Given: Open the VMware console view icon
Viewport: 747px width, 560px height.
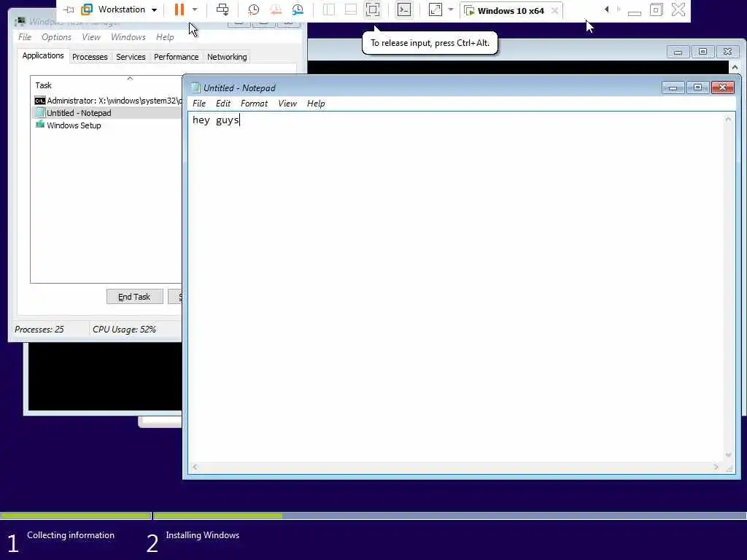Looking at the screenshot, I should pos(404,9).
